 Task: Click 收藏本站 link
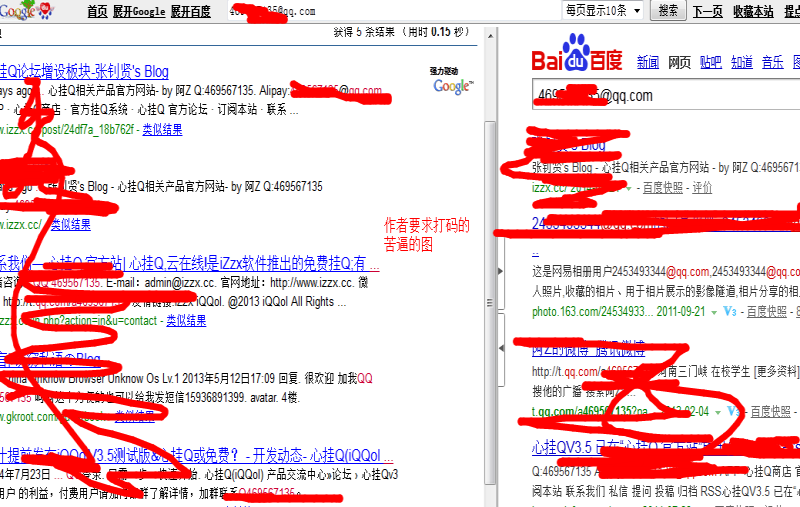click(753, 11)
